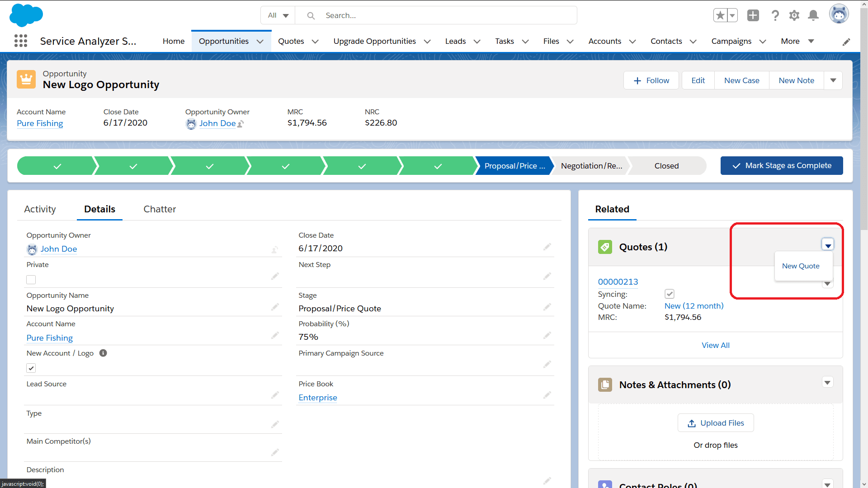Click the change owner icon in highlights
Viewport: 868px width, 488px height.
(x=241, y=124)
